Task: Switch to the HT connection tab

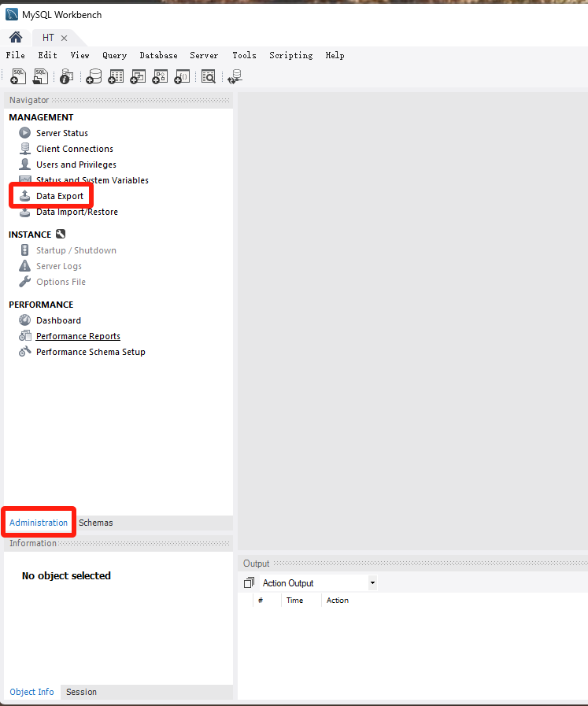Action: coord(48,38)
